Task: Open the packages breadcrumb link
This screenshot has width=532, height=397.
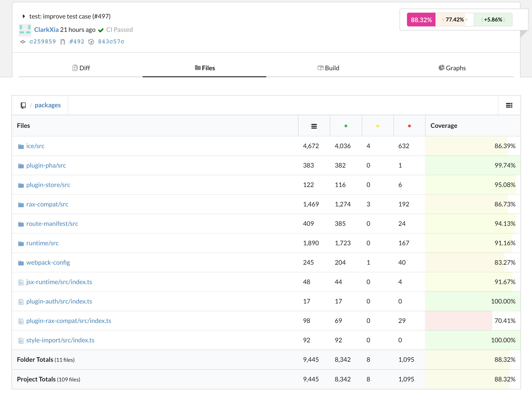Action: point(48,105)
